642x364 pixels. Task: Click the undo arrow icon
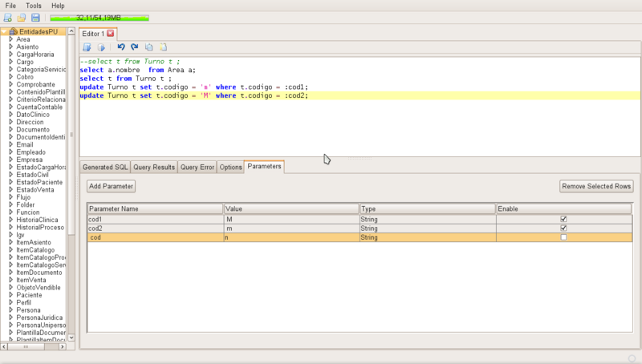click(x=121, y=47)
